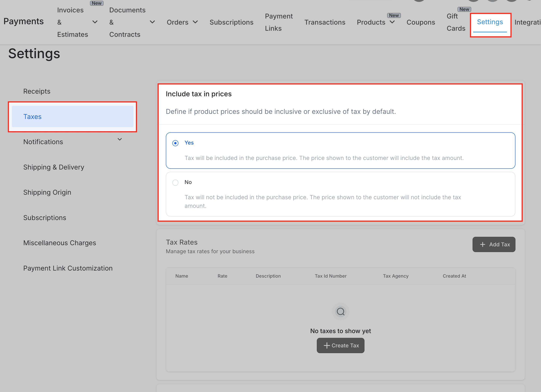The height and width of the screenshot is (392, 541).
Task: Select the No radio button
Action: click(x=175, y=182)
